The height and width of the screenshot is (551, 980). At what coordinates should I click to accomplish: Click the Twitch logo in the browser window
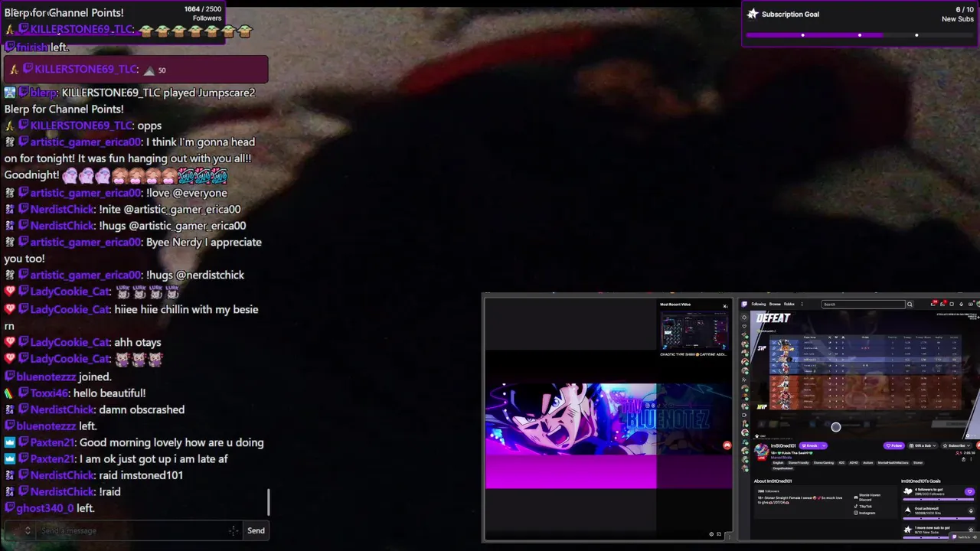coord(744,304)
